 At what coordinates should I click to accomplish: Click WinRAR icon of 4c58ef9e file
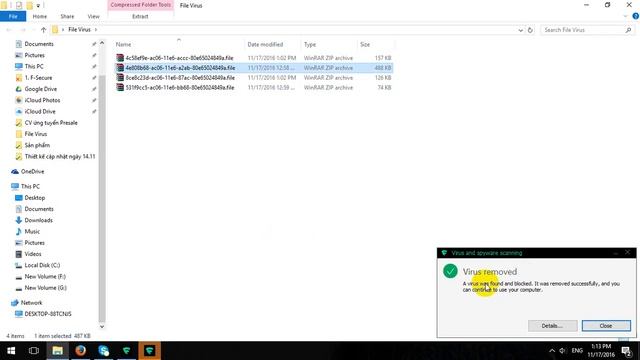pos(120,58)
